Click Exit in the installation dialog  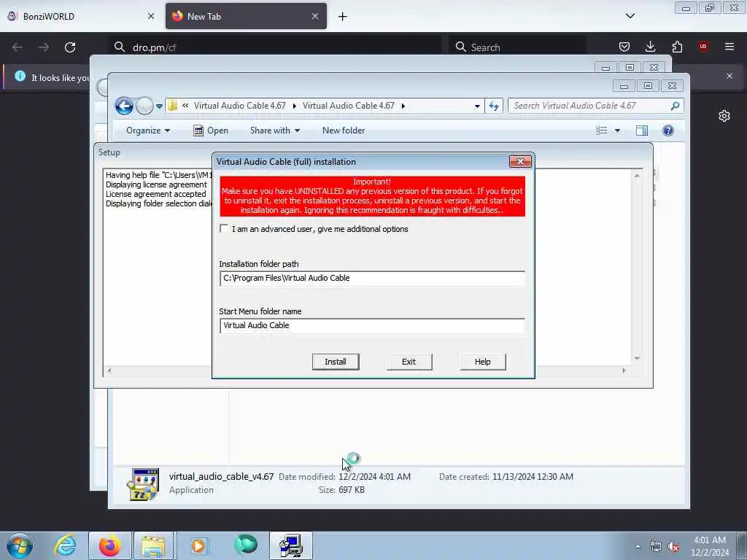pos(409,362)
